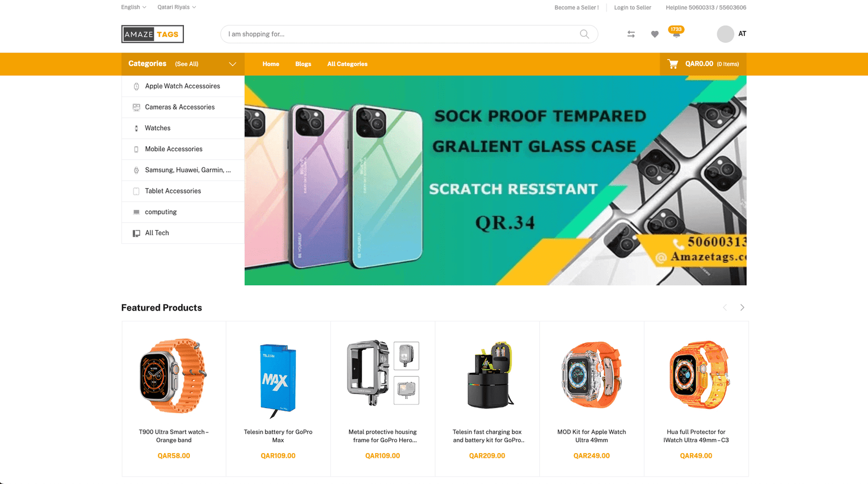Screen dimensions: 868x484
Task: Open the shopping cart icon
Action: point(673,64)
